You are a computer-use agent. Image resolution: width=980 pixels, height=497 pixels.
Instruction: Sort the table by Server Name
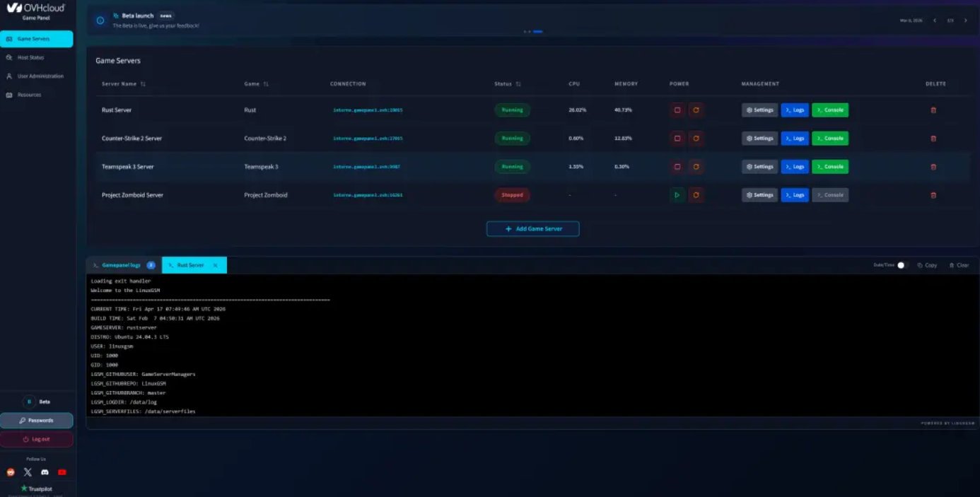(x=143, y=84)
